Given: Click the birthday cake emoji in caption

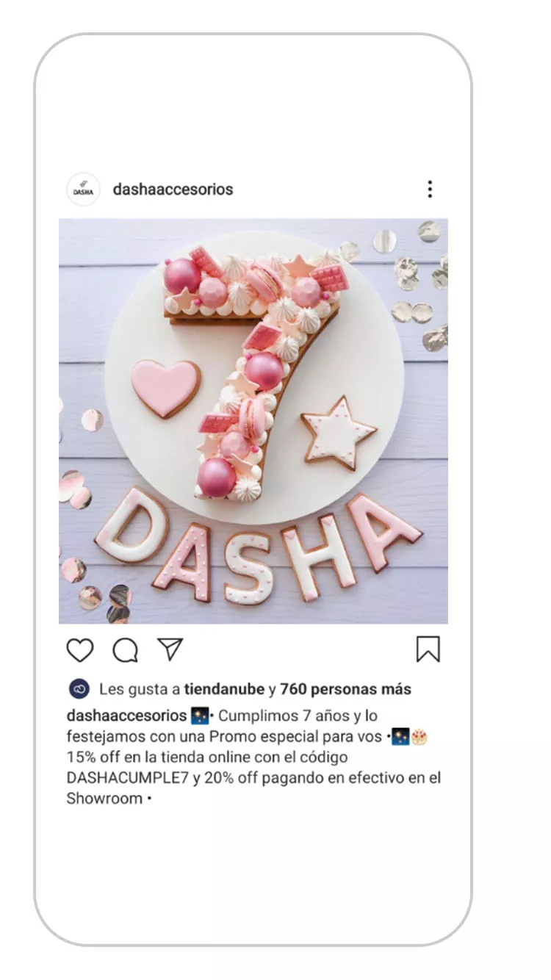Looking at the screenshot, I should [x=419, y=737].
